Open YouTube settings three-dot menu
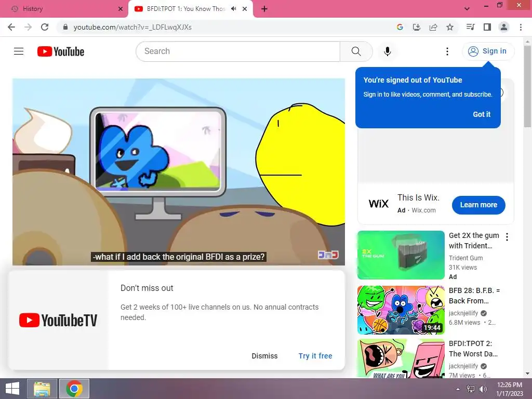This screenshot has height=399, width=532. (447, 51)
